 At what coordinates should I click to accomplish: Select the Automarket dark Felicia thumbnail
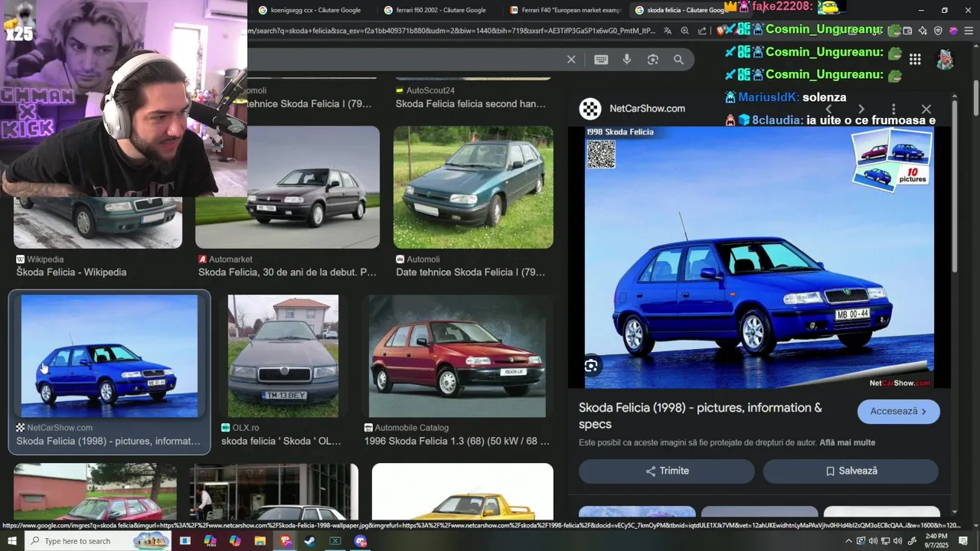[x=287, y=187]
